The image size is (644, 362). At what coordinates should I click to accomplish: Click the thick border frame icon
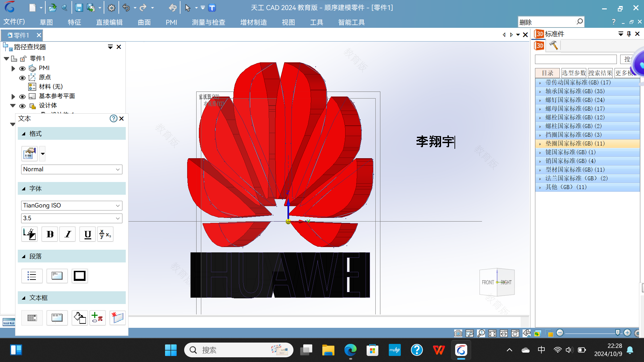point(79,276)
